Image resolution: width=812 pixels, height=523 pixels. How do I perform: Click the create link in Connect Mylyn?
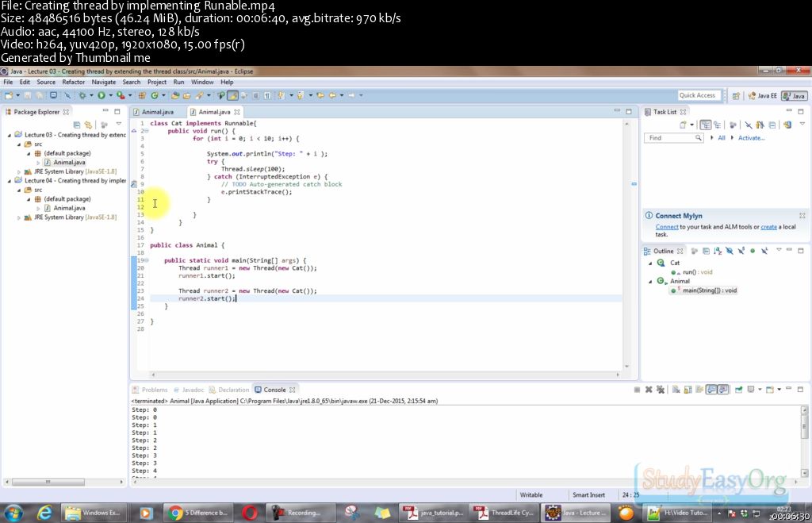coord(768,227)
